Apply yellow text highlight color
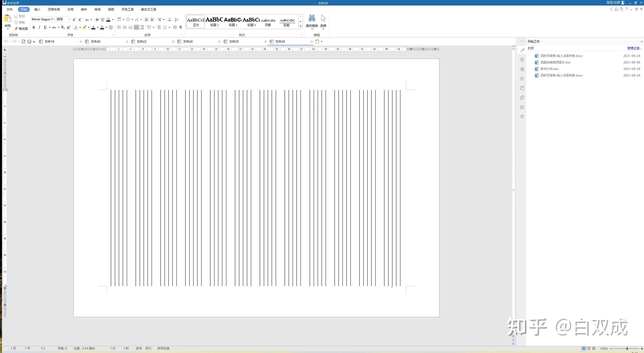644x353 pixels. coord(85,28)
